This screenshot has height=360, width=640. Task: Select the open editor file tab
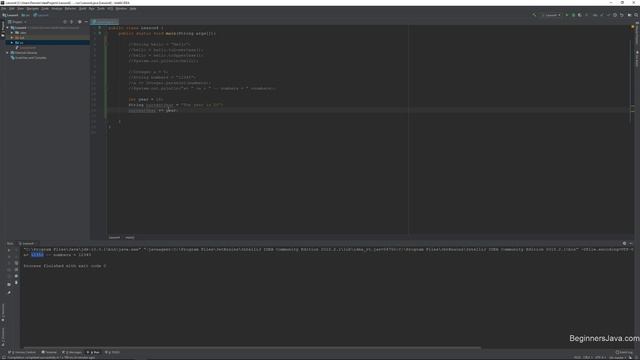click(104, 22)
